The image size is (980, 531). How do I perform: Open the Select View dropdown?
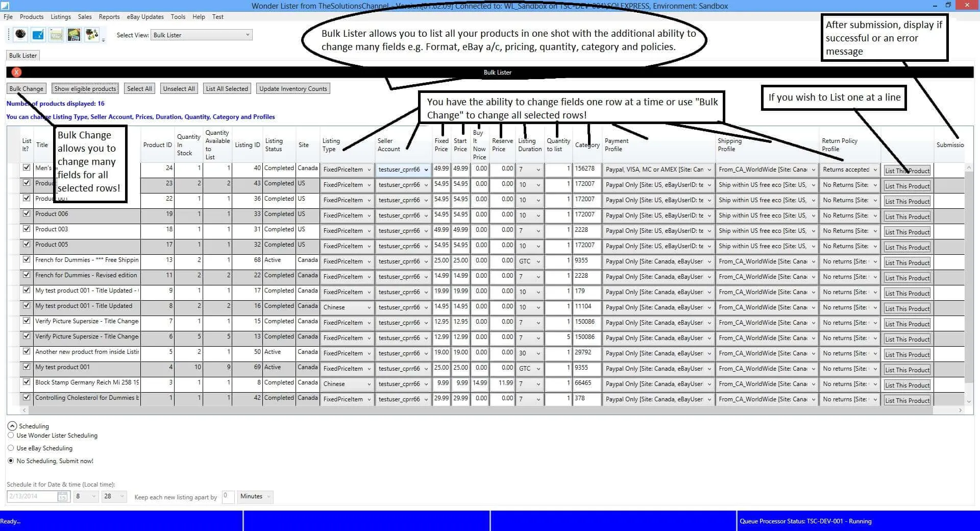point(202,35)
